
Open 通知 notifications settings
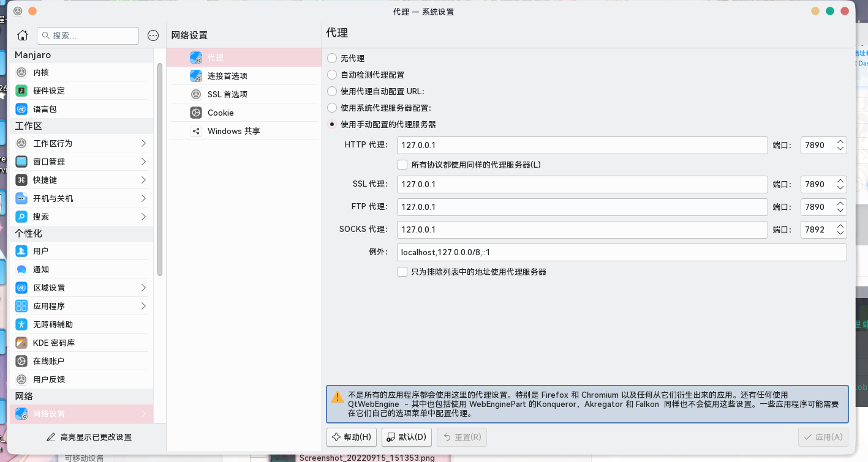pos(81,269)
